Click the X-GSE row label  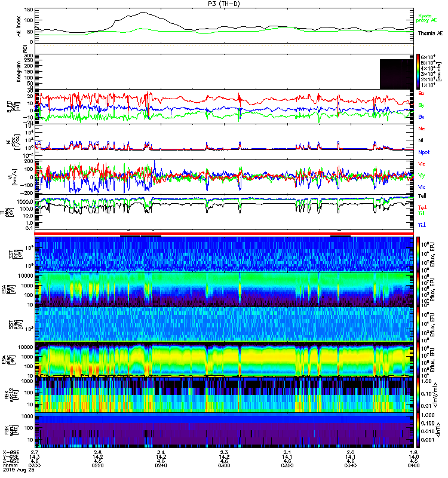coord(11,452)
